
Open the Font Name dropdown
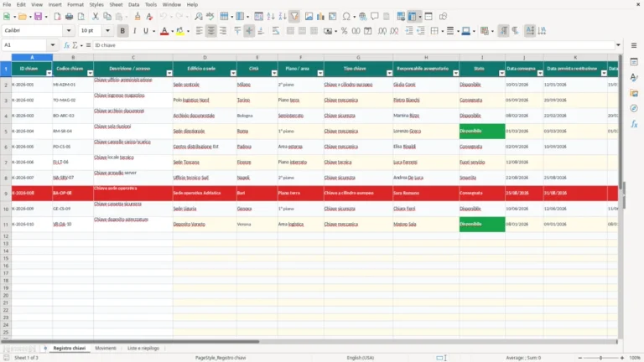(x=69, y=30)
